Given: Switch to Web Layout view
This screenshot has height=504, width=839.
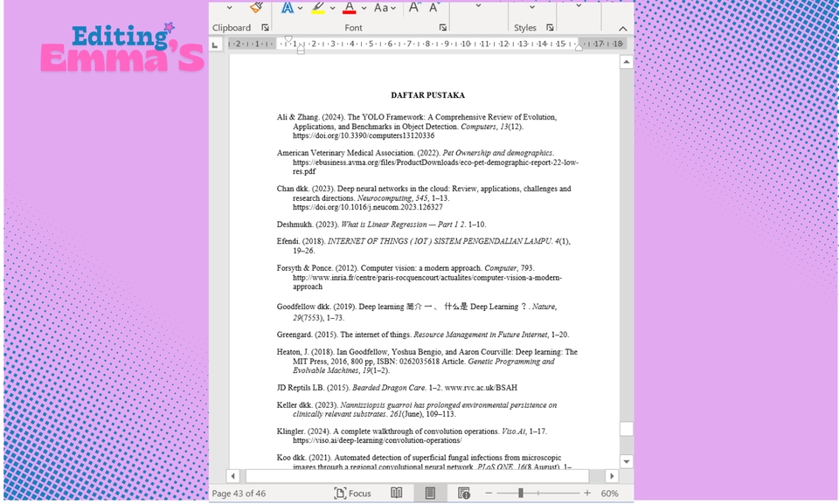Looking at the screenshot, I should pyautogui.click(x=463, y=494).
